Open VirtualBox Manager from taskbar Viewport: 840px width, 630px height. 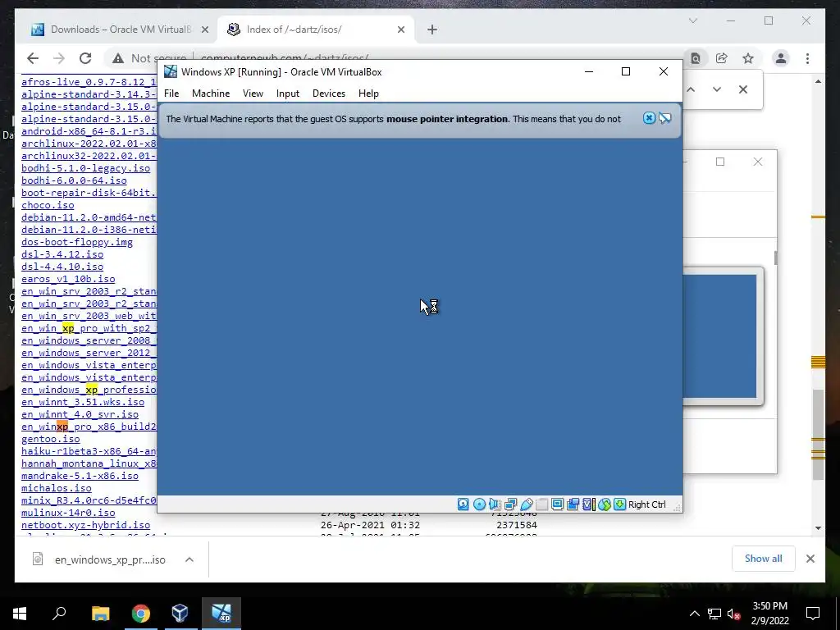click(180, 613)
